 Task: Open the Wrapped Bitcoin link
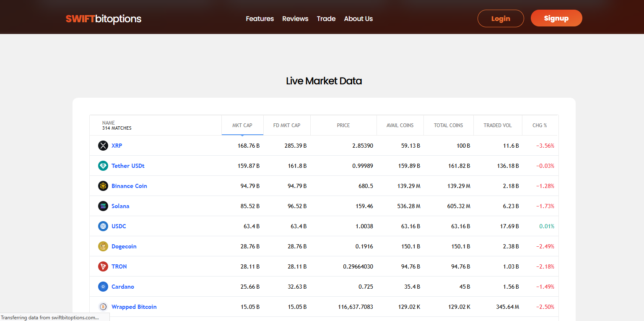click(x=134, y=307)
